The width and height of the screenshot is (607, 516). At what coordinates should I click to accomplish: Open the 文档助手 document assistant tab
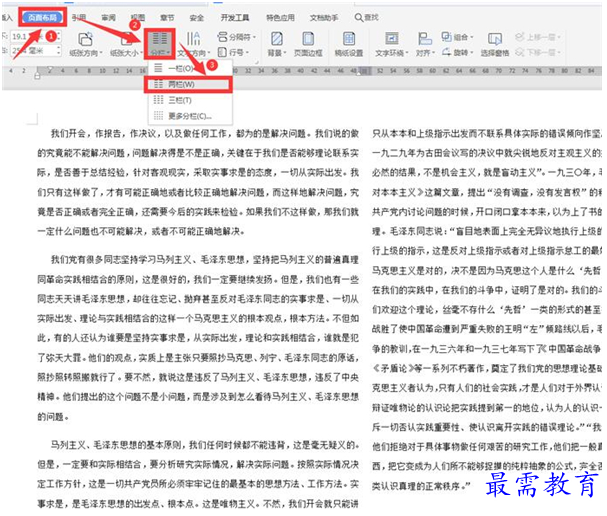point(324,17)
